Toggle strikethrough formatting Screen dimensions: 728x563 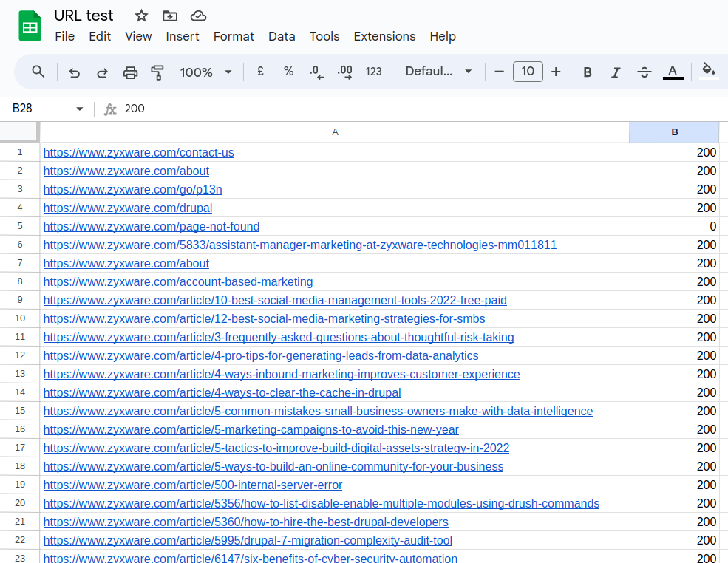pos(644,72)
